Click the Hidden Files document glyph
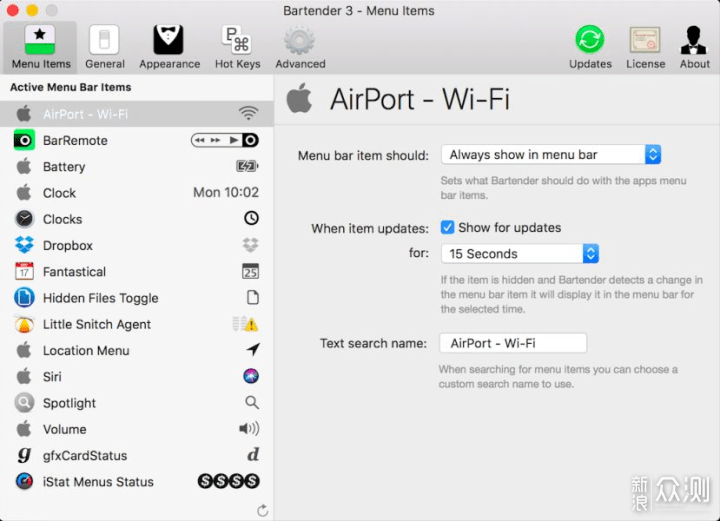This screenshot has width=720, height=521. coord(253,297)
